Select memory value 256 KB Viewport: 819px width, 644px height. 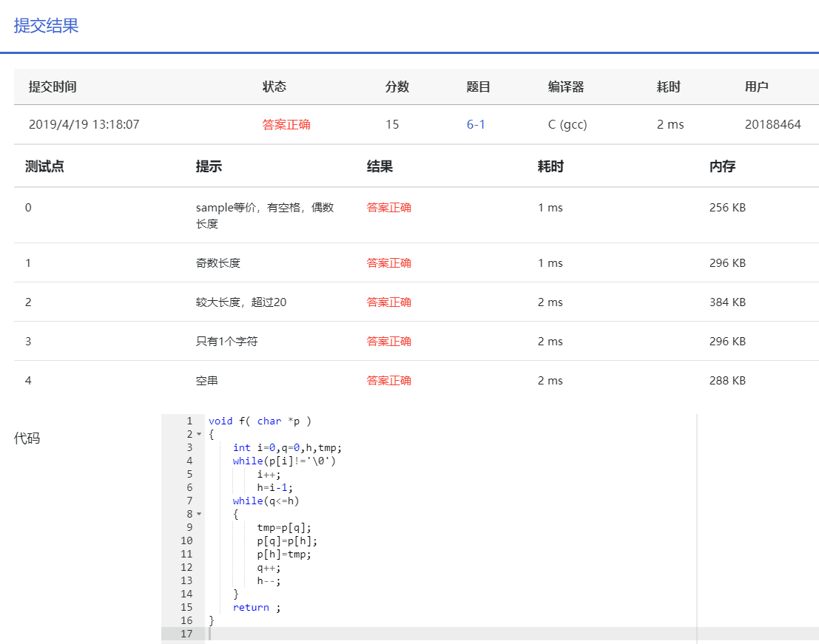click(x=727, y=208)
